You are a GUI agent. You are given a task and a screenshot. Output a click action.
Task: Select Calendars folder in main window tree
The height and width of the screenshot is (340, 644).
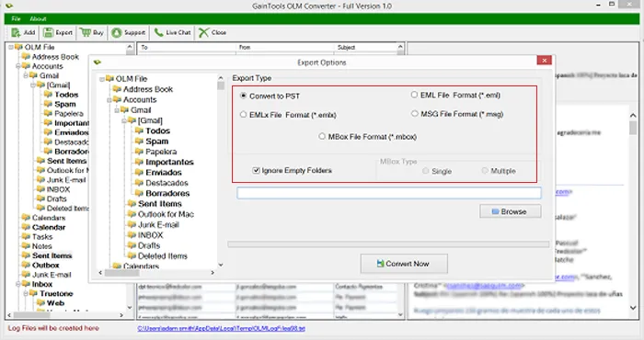49,218
